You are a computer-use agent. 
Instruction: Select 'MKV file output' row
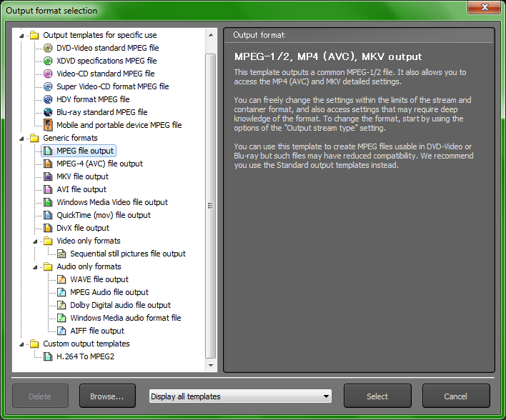click(82, 176)
